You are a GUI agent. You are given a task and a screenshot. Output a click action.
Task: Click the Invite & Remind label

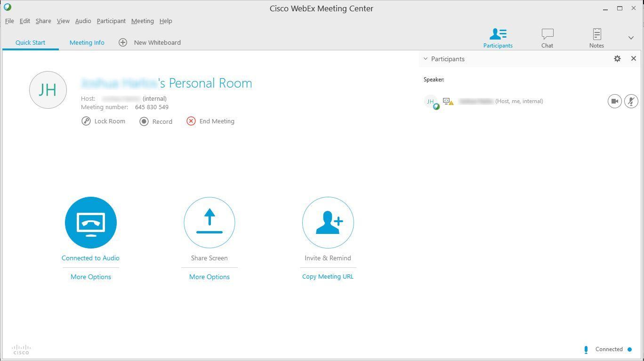[328, 258]
